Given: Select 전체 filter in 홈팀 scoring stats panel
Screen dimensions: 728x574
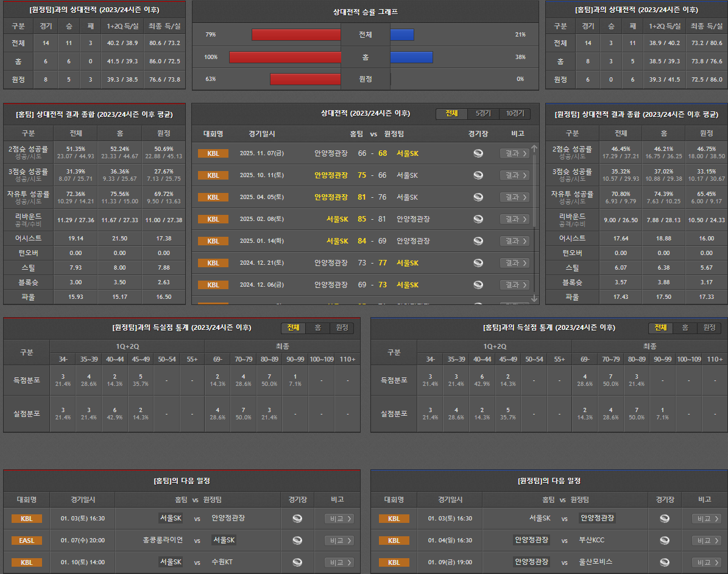Looking at the screenshot, I should (660, 328).
